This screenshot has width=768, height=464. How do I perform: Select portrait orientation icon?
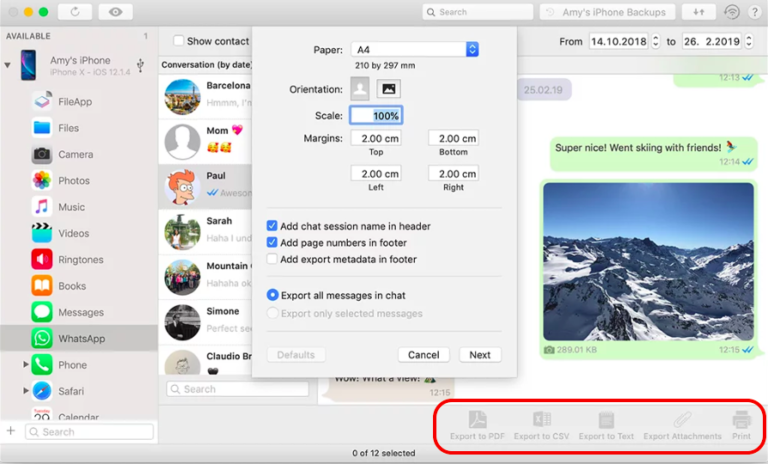pos(360,88)
